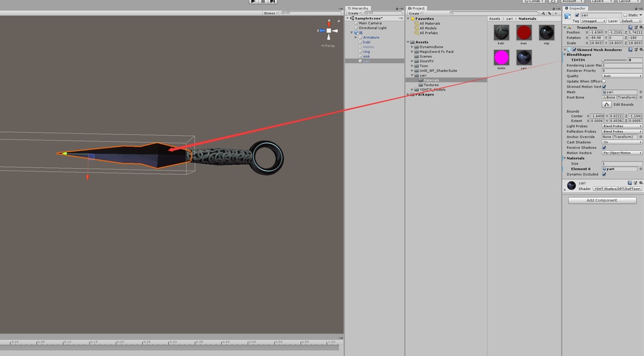Click the Project favorites star icon
The width and height of the screenshot is (644, 356).
pyautogui.click(x=556, y=13)
